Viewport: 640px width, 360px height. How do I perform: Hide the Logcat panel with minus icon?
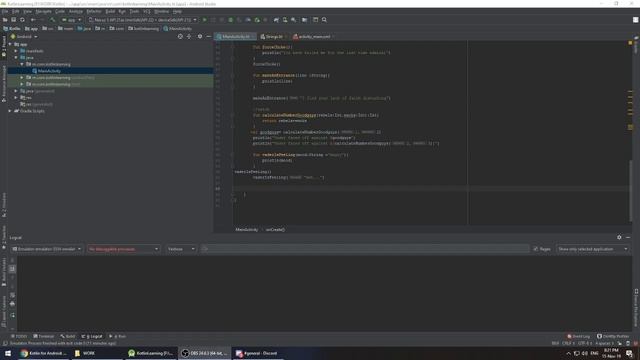coord(628,237)
